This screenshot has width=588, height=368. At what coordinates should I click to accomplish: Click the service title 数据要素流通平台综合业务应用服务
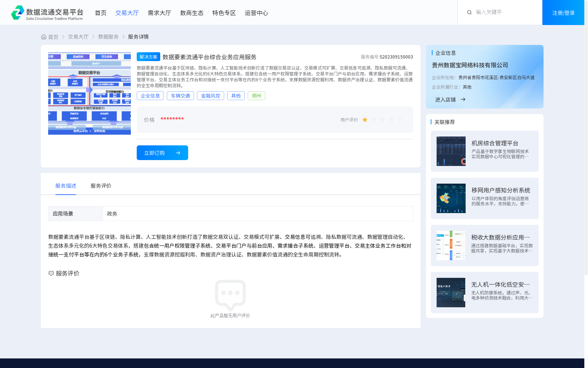click(209, 57)
